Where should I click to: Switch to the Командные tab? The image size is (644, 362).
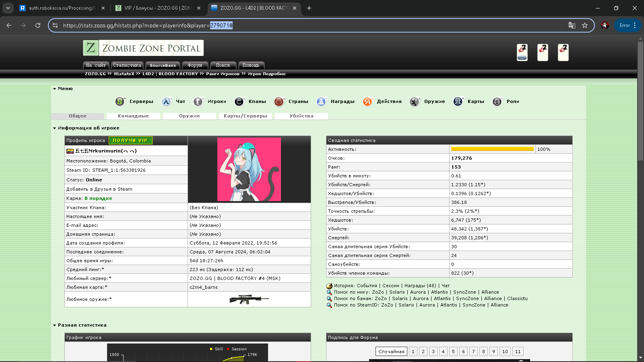pyautogui.click(x=134, y=116)
